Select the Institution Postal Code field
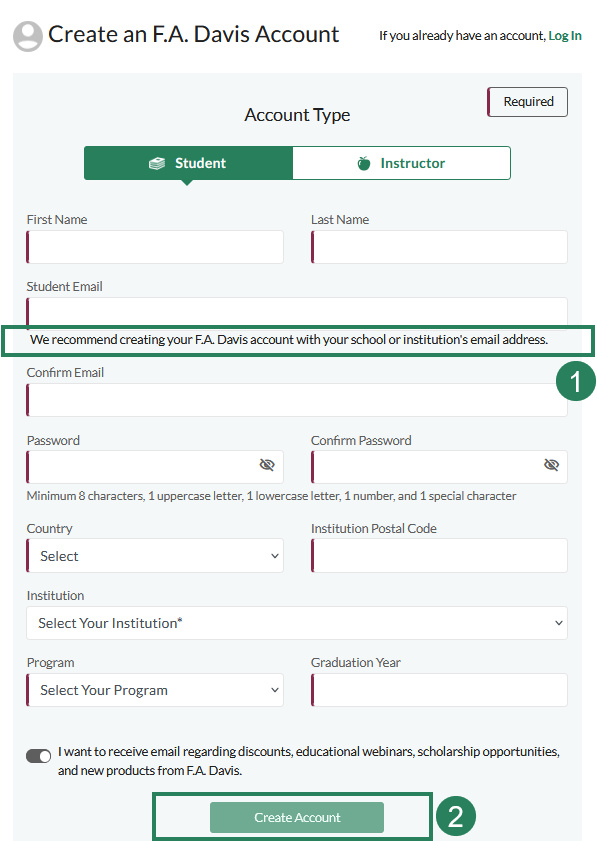This screenshot has width=597, height=841. (x=439, y=555)
